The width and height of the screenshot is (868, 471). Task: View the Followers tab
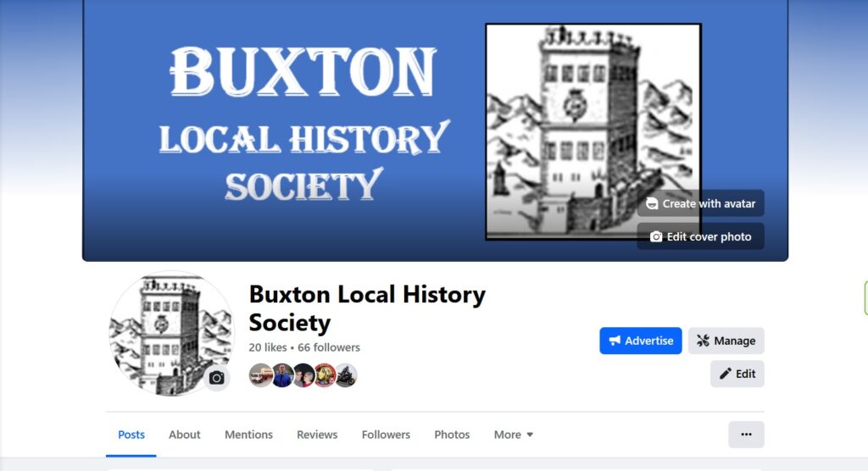pyautogui.click(x=386, y=435)
